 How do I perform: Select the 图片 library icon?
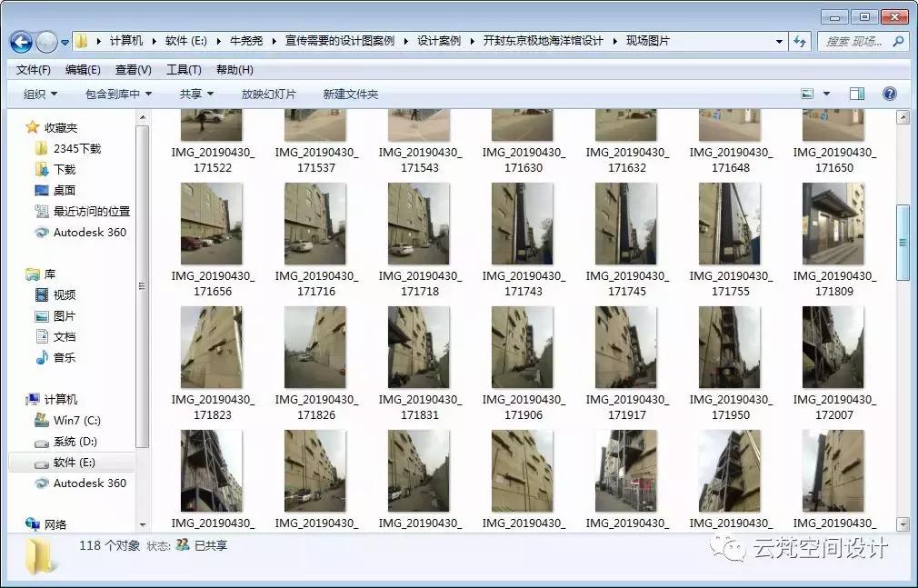pyautogui.click(x=42, y=315)
